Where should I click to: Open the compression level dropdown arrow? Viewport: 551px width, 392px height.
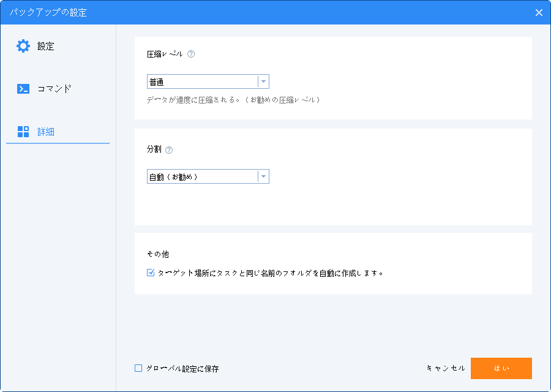pos(263,81)
